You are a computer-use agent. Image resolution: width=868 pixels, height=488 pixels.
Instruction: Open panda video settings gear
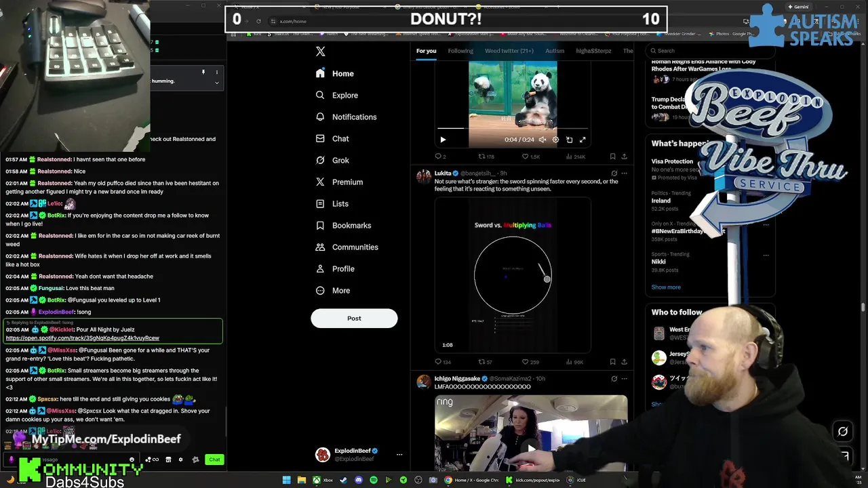555,140
